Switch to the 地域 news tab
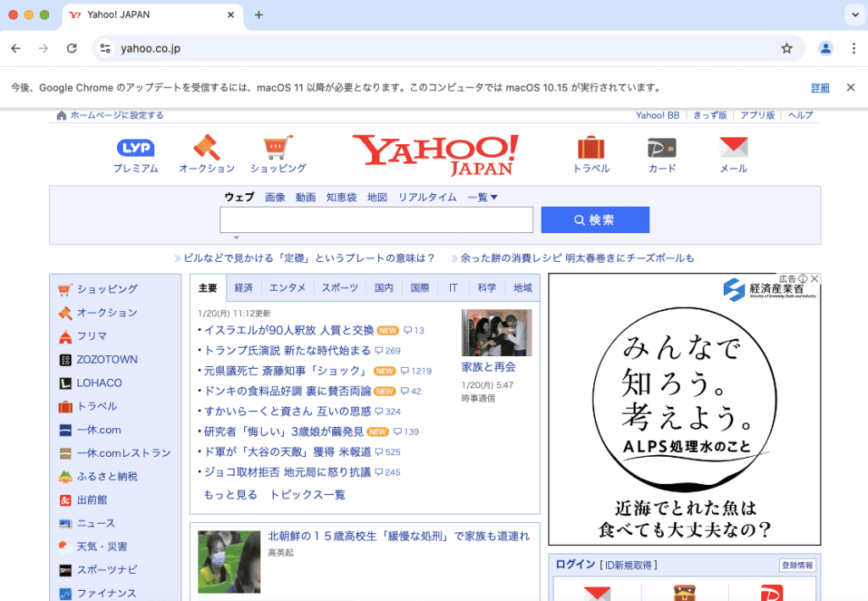The width and height of the screenshot is (868, 601). pyautogui.click(x=522, y=287)
